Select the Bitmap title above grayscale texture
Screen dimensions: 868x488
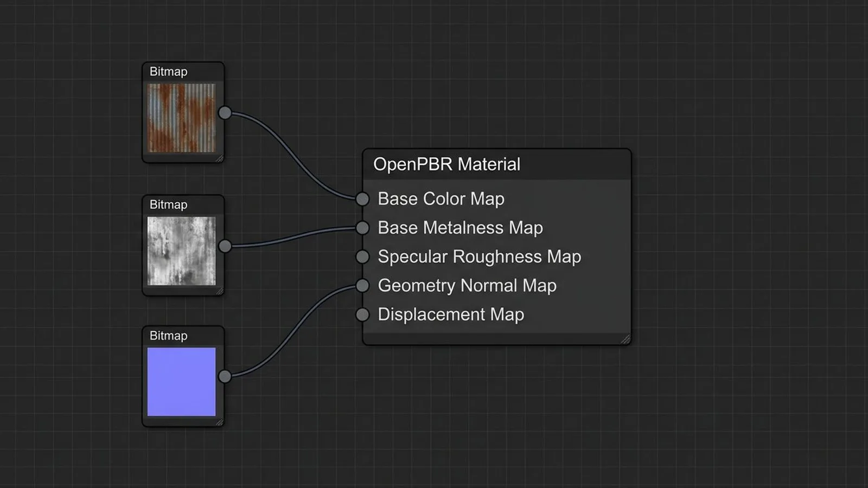tap(168, 204)
